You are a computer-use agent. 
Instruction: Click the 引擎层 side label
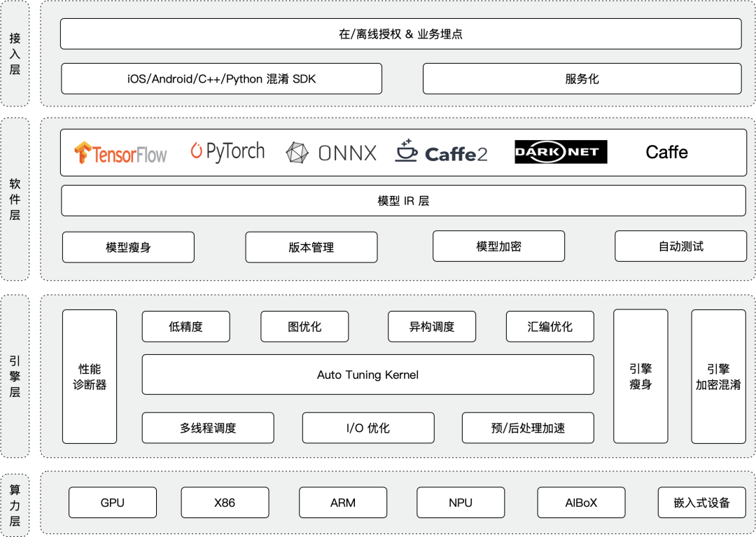[15, 377]
